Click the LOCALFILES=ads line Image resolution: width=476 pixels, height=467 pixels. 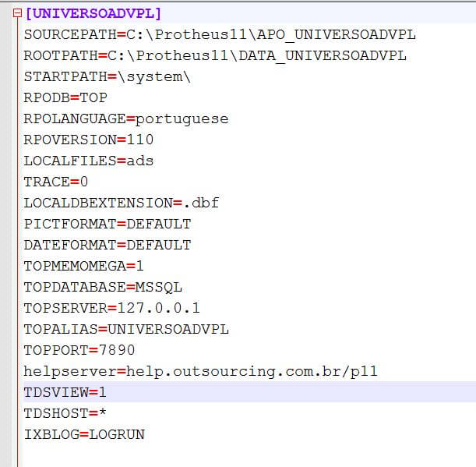pyautogui.click(x=89, y=161)
